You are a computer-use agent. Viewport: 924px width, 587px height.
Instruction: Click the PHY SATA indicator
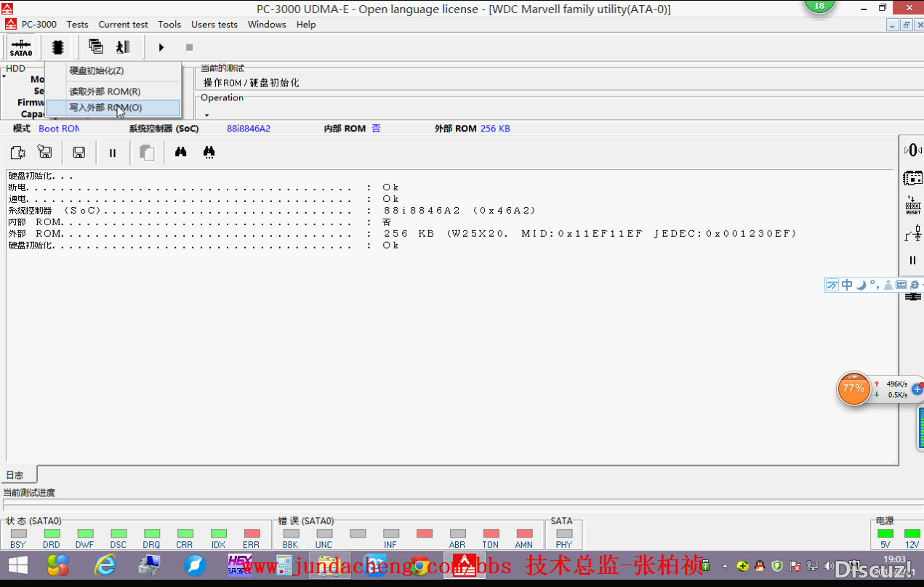click(x=564, y=533)
